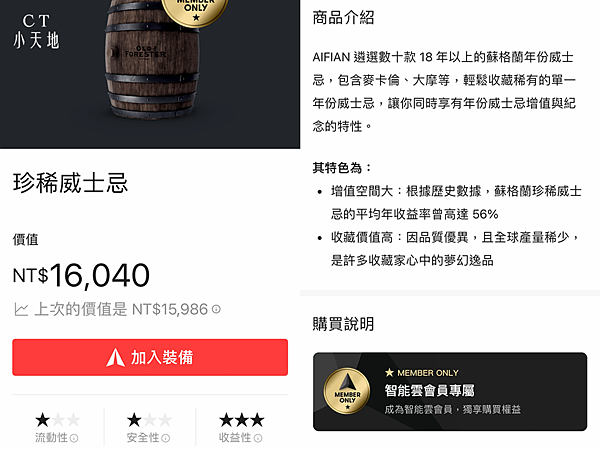
Task: Click the info icon next to 收益性
Action: 258,438
